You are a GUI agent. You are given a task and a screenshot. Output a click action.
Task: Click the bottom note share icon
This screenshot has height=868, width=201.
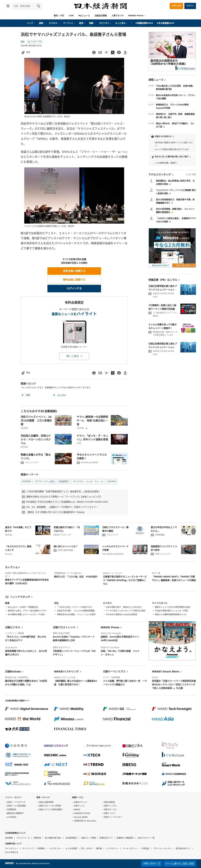pyautogui.click(x=106, y=373)
